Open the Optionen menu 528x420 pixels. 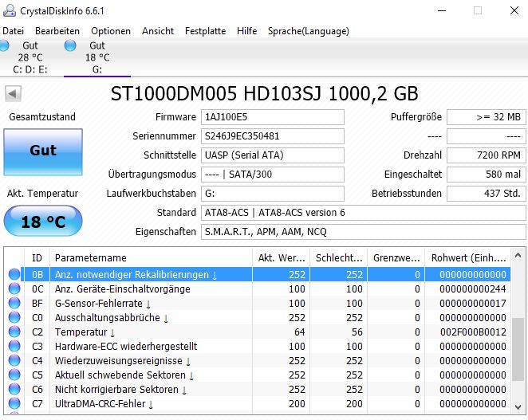coord(111,31)
